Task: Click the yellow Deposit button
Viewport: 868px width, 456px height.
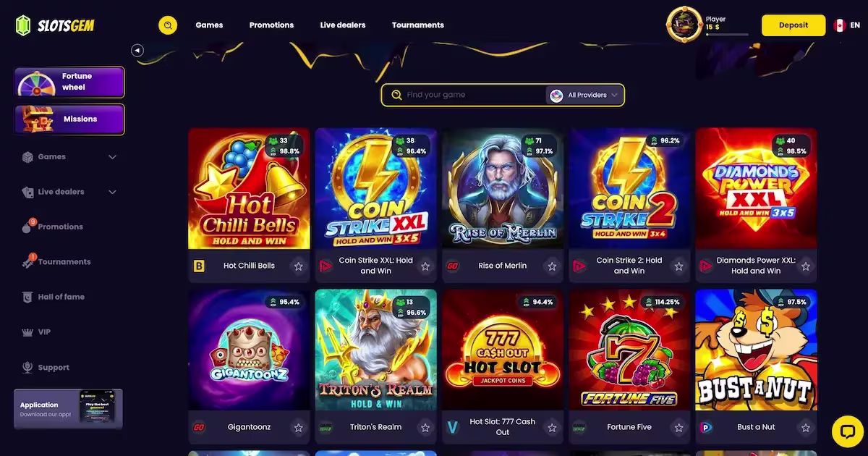Action: [793, 25]
